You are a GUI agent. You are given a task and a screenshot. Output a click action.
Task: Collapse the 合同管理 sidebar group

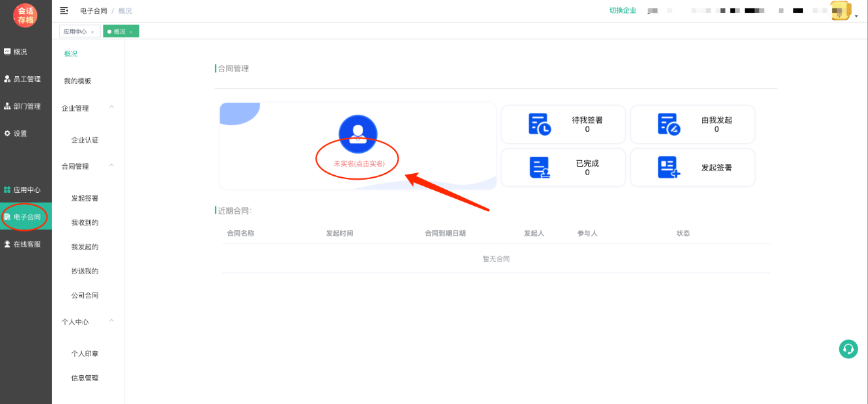(111, 166)
